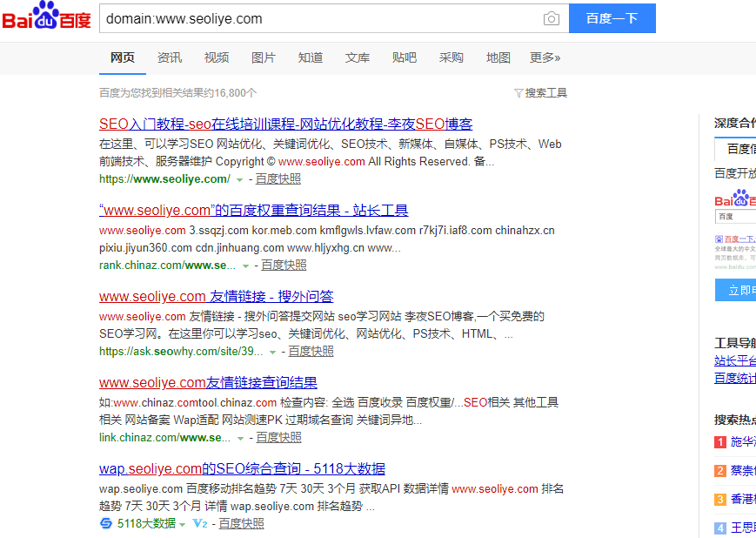Image resolution: width=756 pixels, height=538 pixels.
Task: Open 百度统计 link in sidebar
Action: pos(735,378)
